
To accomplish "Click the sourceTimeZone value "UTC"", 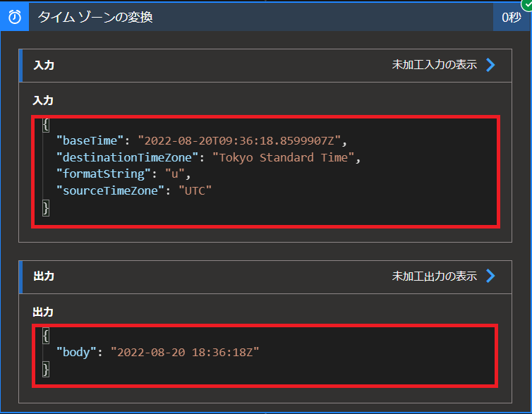I will coord(195,190).
